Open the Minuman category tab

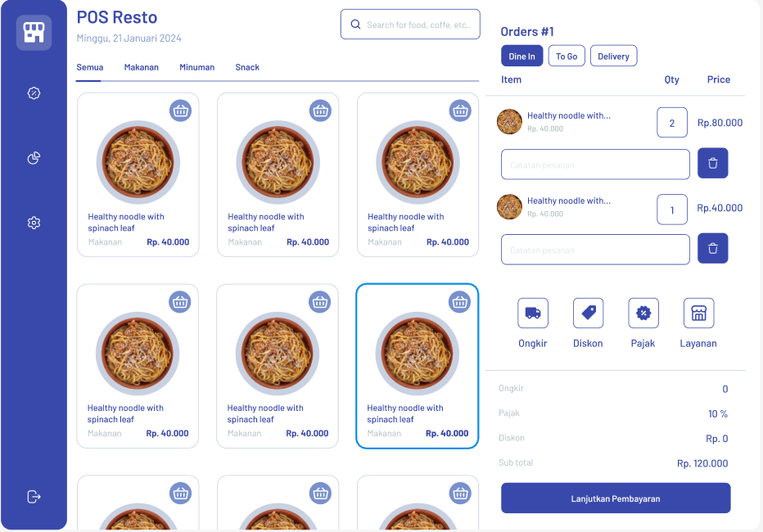(196, 68)
